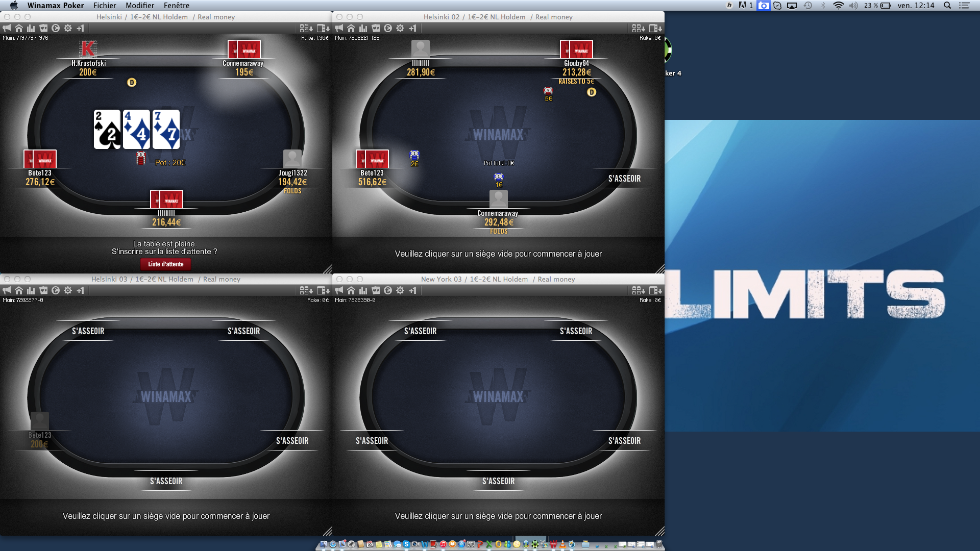Click the resize grip of the Helsinki 03 window
This screenshot has width=980, height=551.
coord(328,531)
